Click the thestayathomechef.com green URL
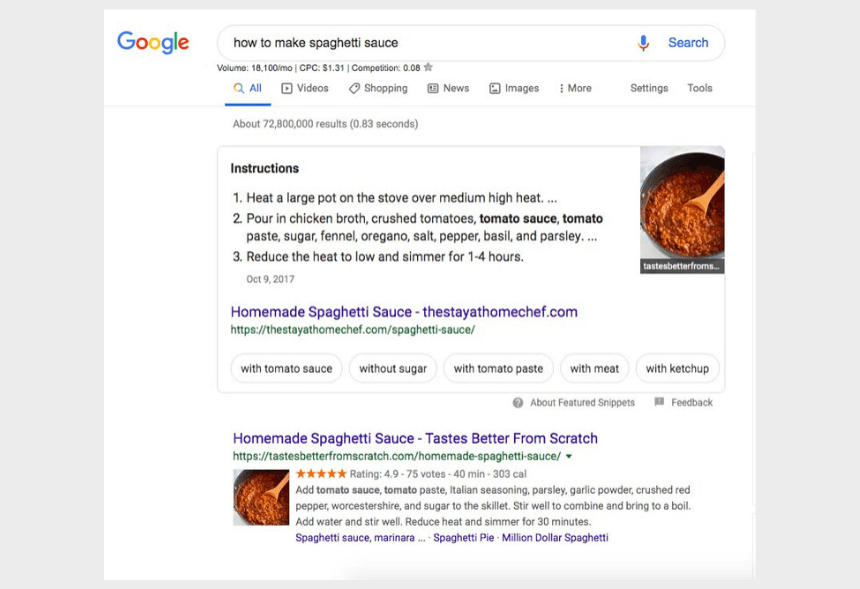Viewport: 860px width, 589px height. pyautogui.click(x=353, y=330)
